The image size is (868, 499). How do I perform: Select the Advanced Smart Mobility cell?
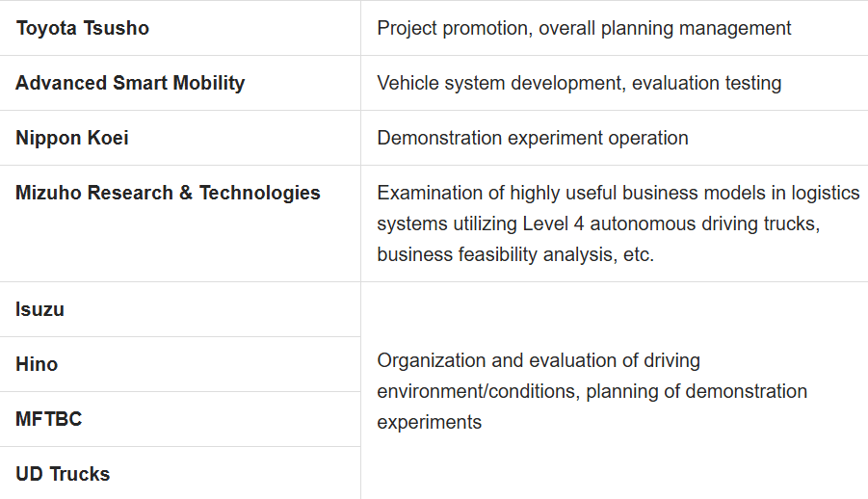tap(130, 83)
